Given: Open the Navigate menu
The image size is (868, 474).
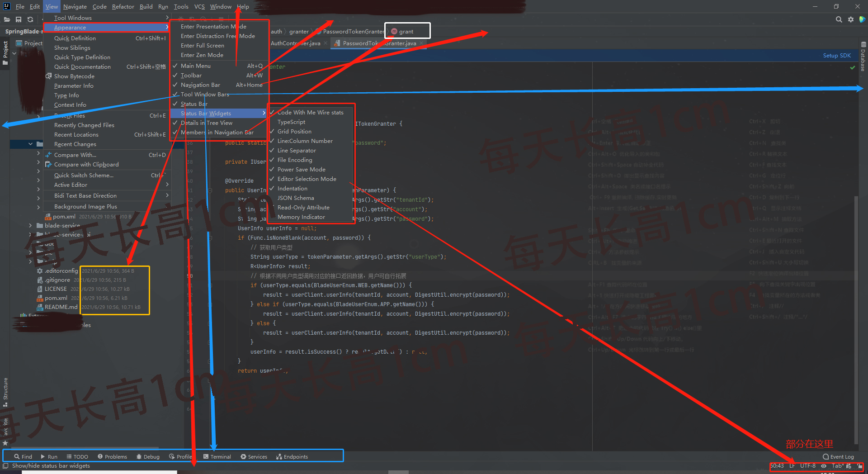Looking at the screenshot, I should 75,7.
